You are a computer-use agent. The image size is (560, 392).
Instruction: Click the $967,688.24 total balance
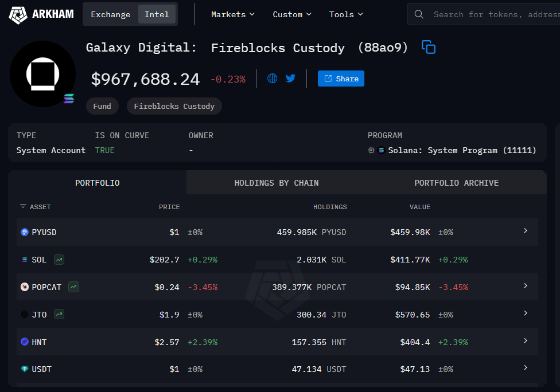coord(145,79)
